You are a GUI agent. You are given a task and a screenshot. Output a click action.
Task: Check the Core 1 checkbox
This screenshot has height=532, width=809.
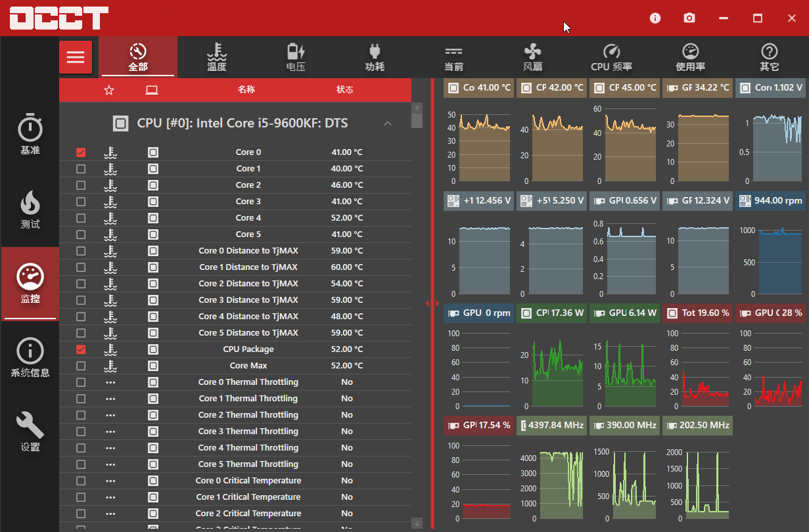coord(81,169)
